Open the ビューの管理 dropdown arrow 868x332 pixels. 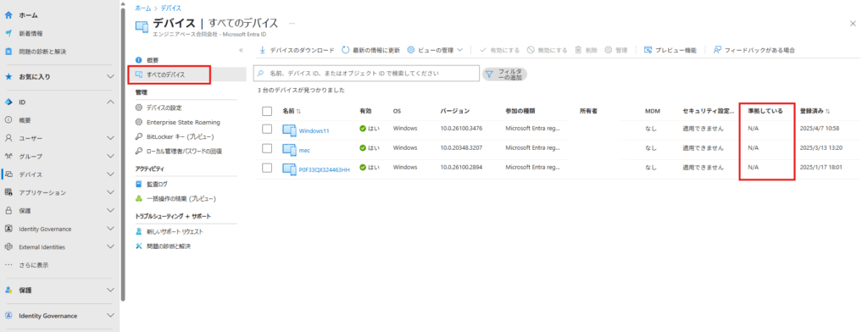[459, 50]
